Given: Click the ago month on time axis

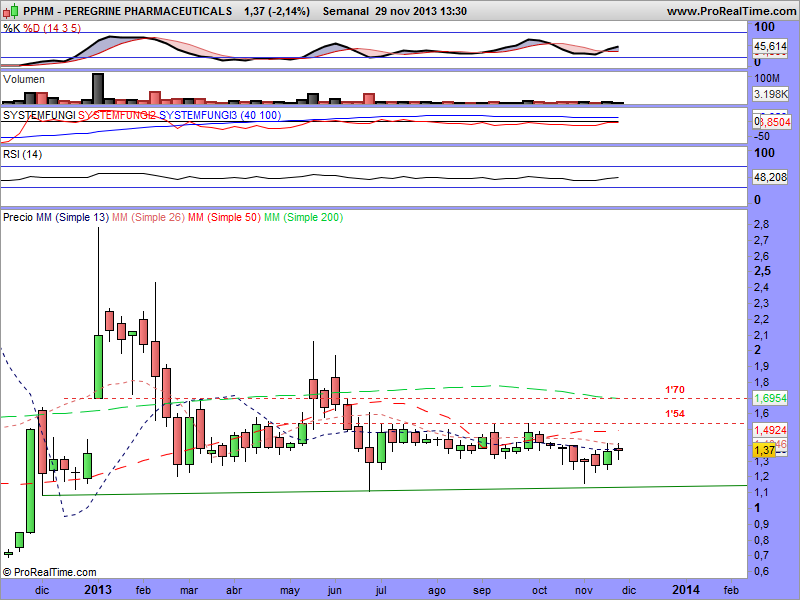Looking at the screenshot, I should [x=437, y=591].
